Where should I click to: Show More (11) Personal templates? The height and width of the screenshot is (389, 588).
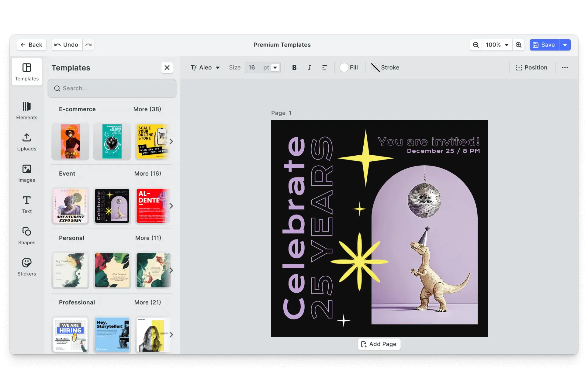tap(148, 238)
